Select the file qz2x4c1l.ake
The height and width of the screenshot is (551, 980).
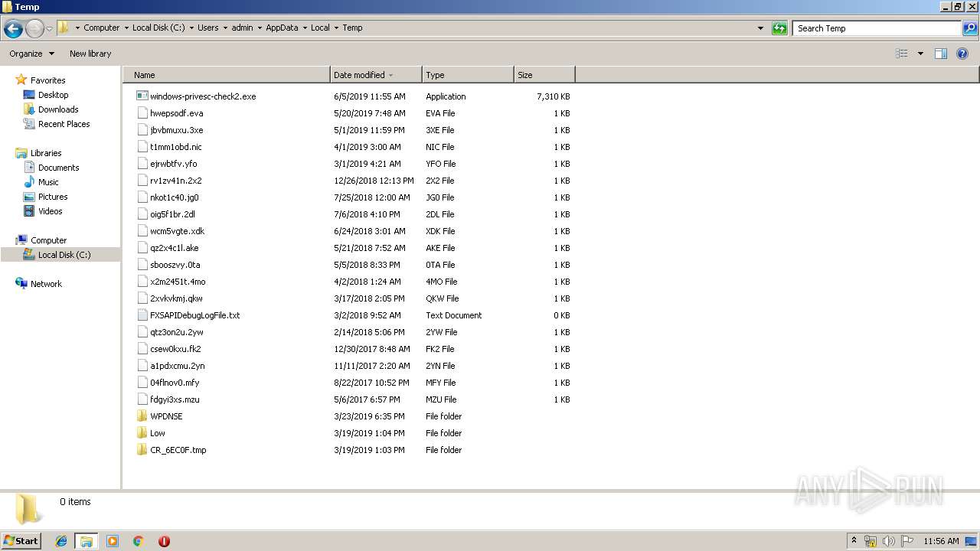click(174, 248)
